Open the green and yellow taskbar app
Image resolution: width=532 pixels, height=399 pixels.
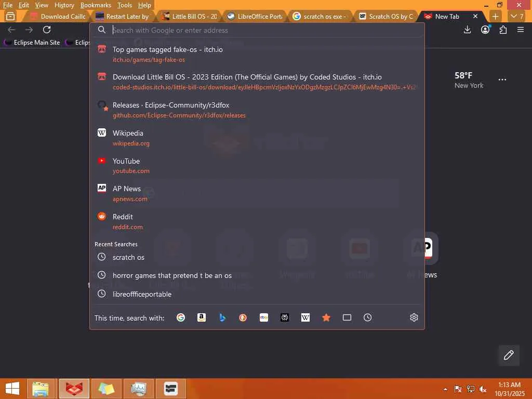tap(106, 389)
